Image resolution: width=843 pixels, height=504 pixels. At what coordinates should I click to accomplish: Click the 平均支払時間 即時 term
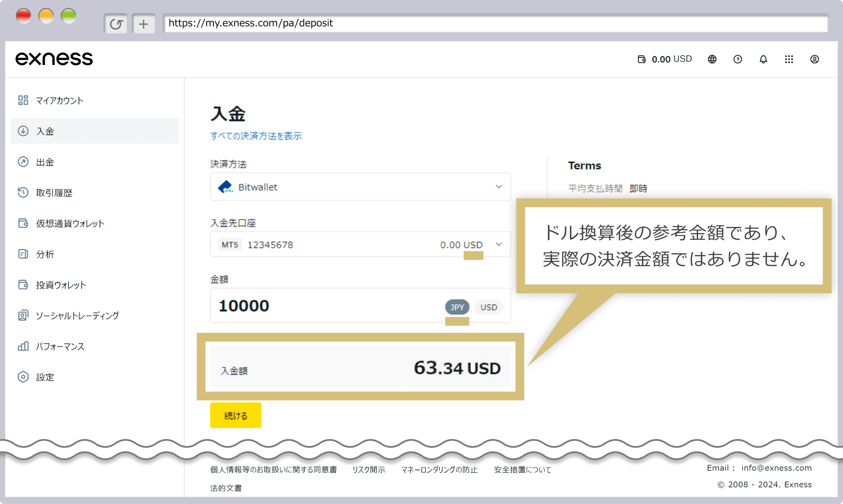click(x=608, y=188)
